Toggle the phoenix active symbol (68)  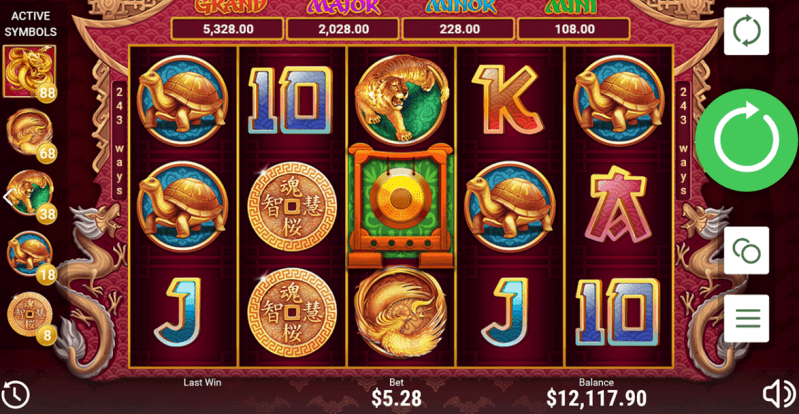click(x=31, y=134)
